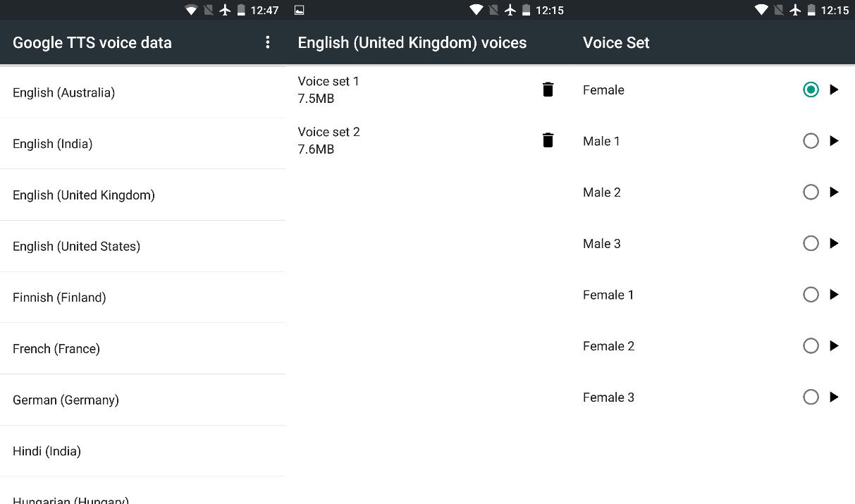This screenshot has width=855, height=504.
Task: Tap the Voice set 1 entry
Action: point(328,90)
